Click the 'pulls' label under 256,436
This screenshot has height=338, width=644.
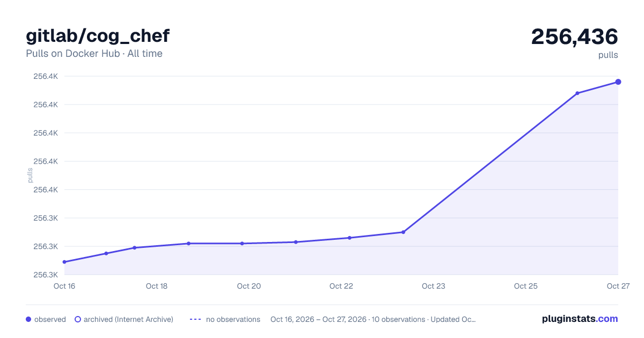click(x=608, y=55)
